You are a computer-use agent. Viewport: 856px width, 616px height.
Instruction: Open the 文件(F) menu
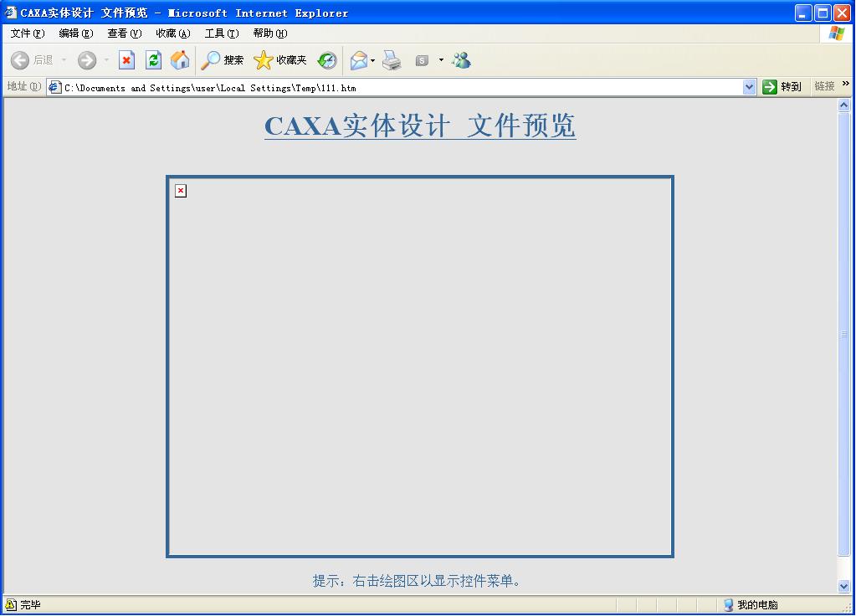(x=28, y=33)
